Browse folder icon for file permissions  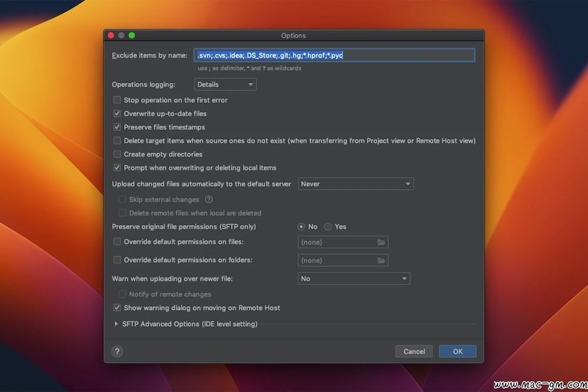point(381,242)
